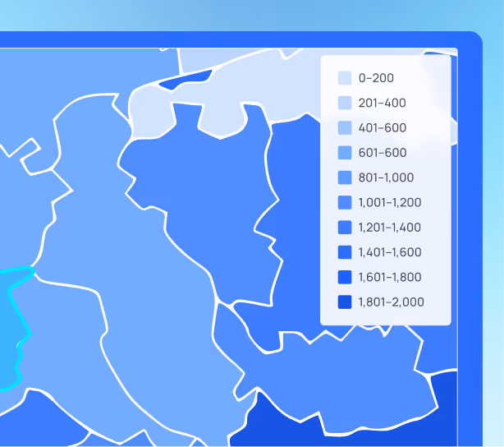Select the '1,201–1,400' legend label
This screenshot has height=447, width=504.
pyautogui.click(x=390, y=228)
